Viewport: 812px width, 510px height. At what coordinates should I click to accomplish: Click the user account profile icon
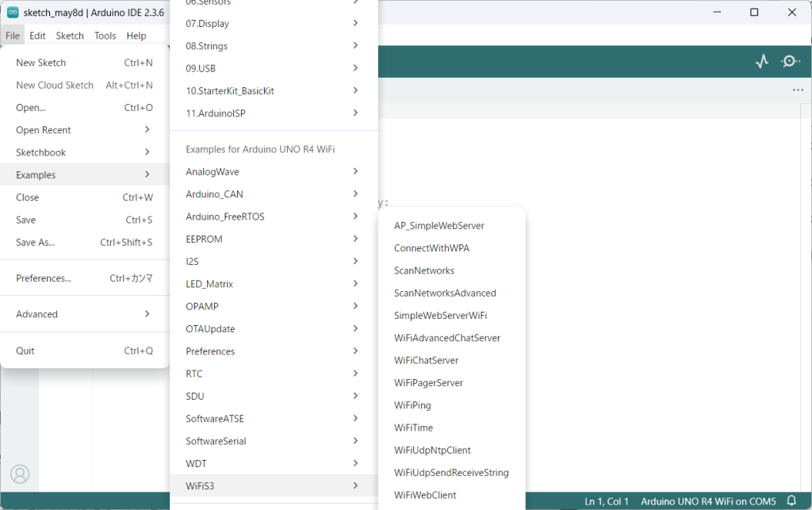pyautogui.click(x=20, y=474)
